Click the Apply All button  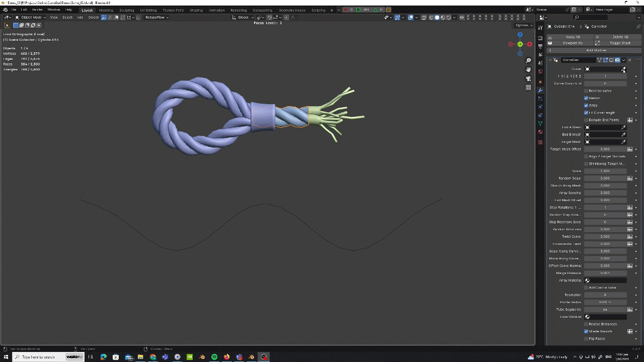point(572,37)
